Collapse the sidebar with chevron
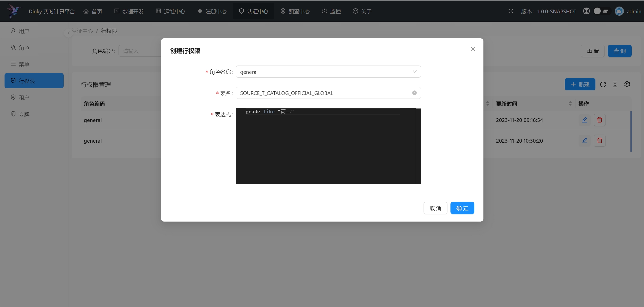 click(68, 33)
